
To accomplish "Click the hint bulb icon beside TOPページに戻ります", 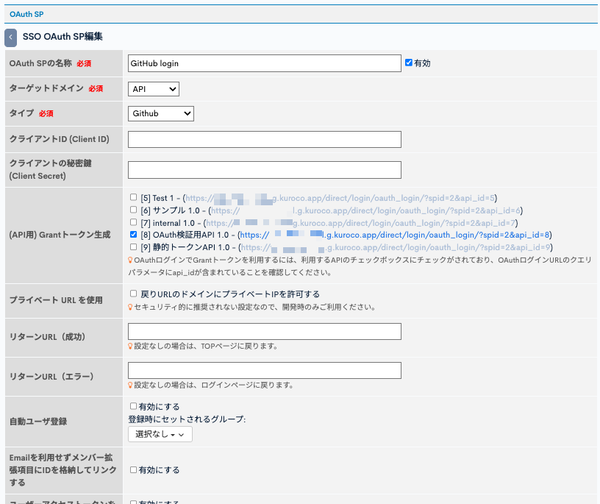I will (130, 346).
